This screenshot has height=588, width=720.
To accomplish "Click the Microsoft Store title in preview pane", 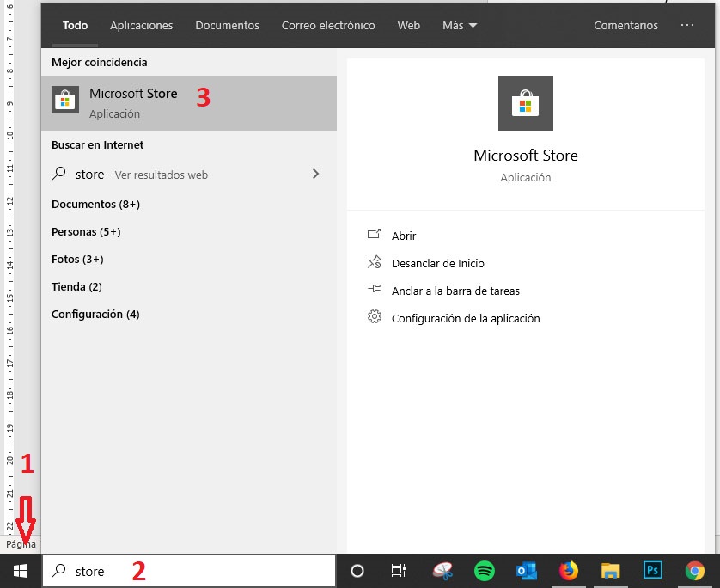I will tap(525, 156).
